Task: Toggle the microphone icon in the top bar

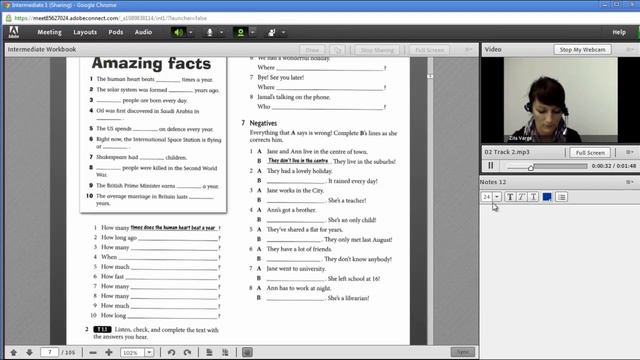Action: coord(209,32)
